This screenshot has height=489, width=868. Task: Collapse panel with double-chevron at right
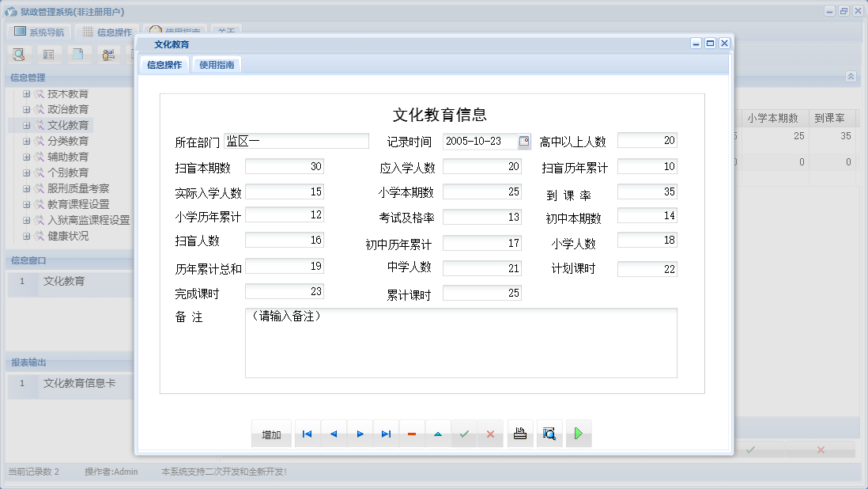click(851, 77)
